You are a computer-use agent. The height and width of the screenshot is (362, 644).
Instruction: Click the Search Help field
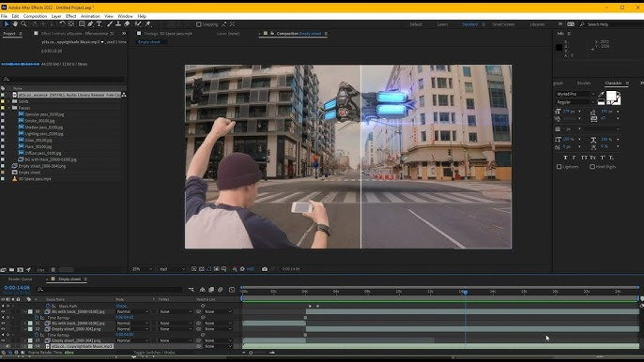(x=612, y=24)
